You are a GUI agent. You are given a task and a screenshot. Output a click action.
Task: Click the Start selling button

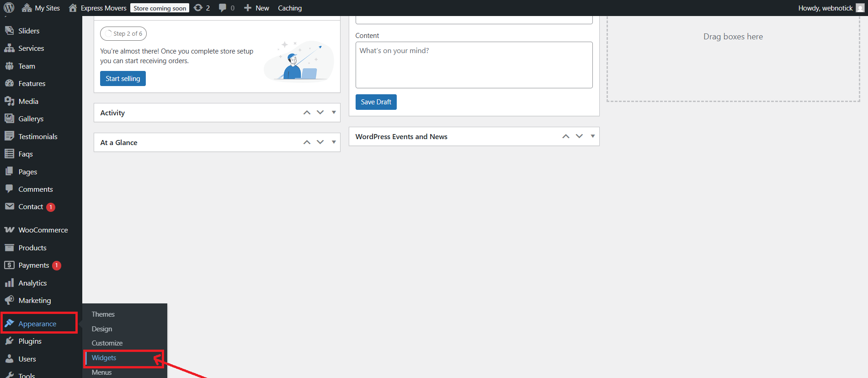point(123,79)
